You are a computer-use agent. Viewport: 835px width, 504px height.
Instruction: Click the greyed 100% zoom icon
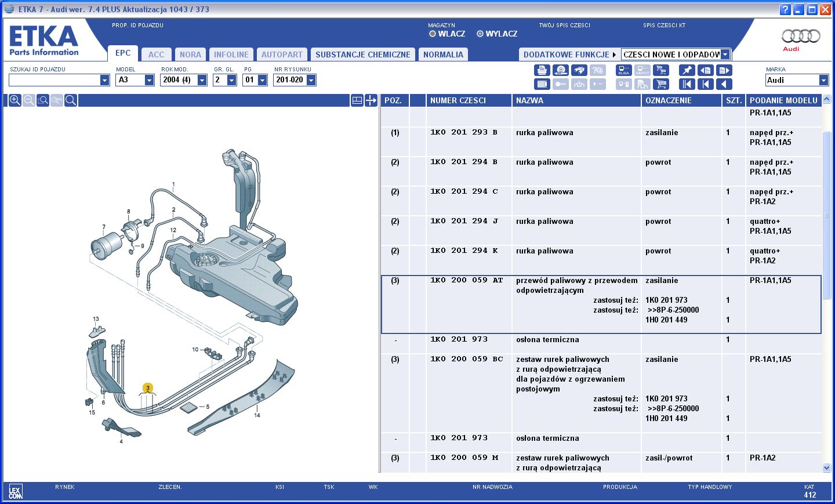[x=57, y=100]
